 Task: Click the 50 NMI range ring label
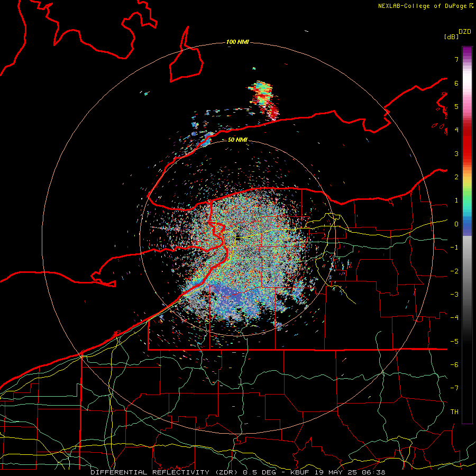pyautogui.click(x=237, y=140)
